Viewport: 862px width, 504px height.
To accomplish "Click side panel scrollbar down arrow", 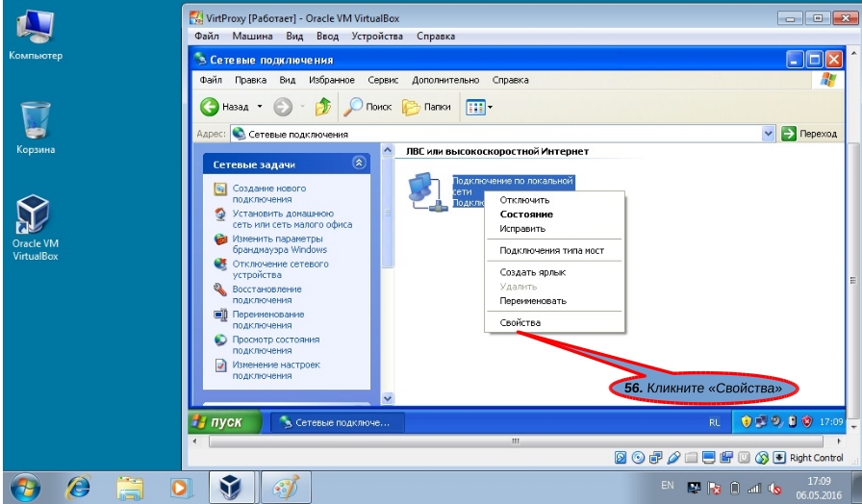I will tap(388, 398).
